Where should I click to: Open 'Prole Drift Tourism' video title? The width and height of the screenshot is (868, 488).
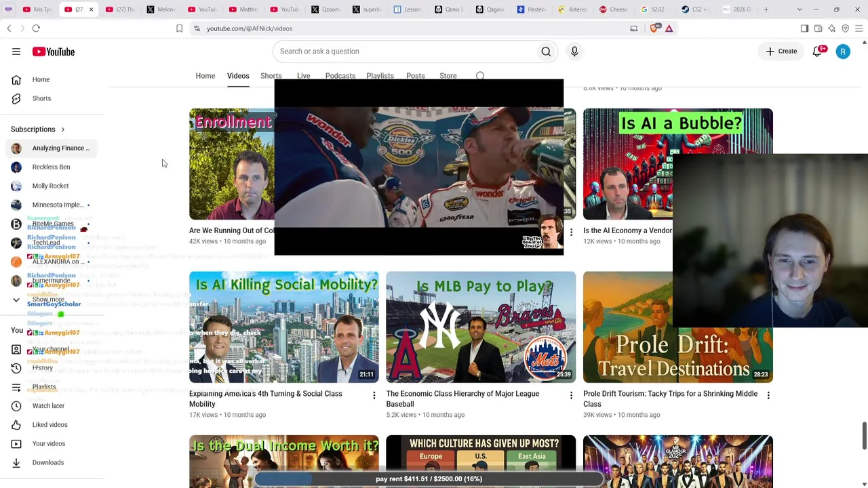pos(670,399)
